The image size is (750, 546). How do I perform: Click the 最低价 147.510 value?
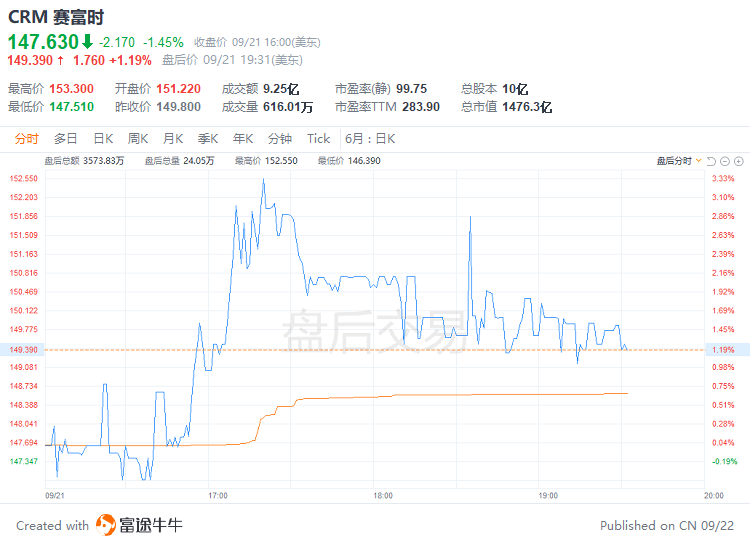pos(72,106)
